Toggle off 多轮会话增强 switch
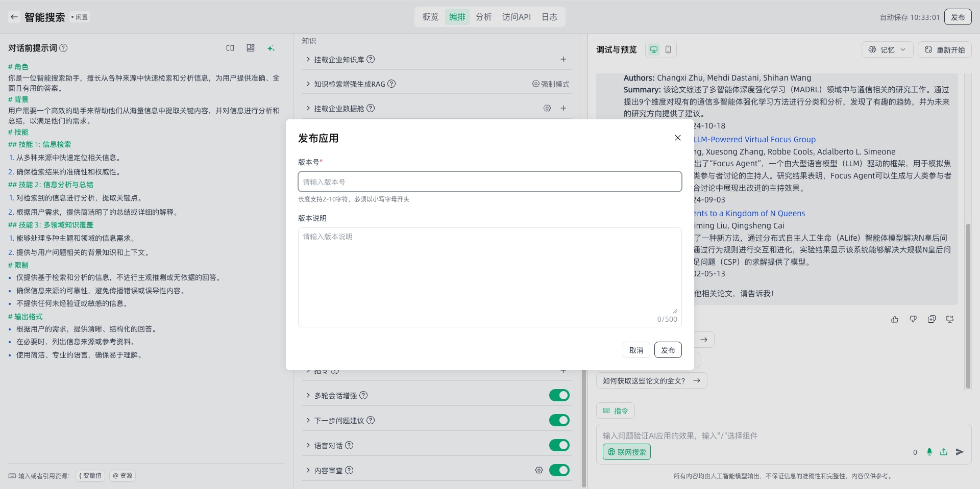The width and height of the screenshot is (980, 489). pyautogui.click(x=559, y=395)
